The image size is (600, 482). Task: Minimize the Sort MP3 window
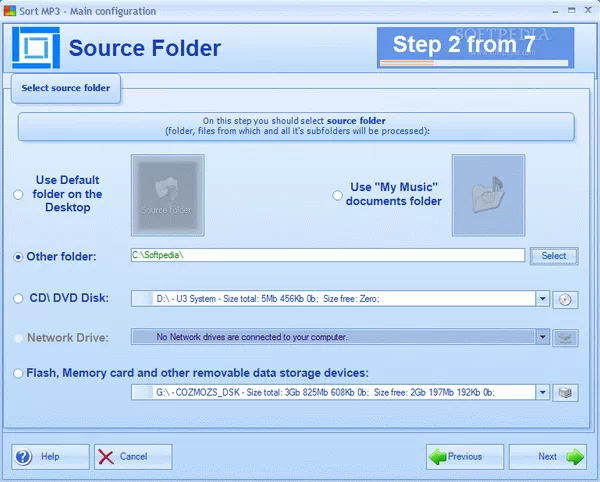[x=555, y=11]
